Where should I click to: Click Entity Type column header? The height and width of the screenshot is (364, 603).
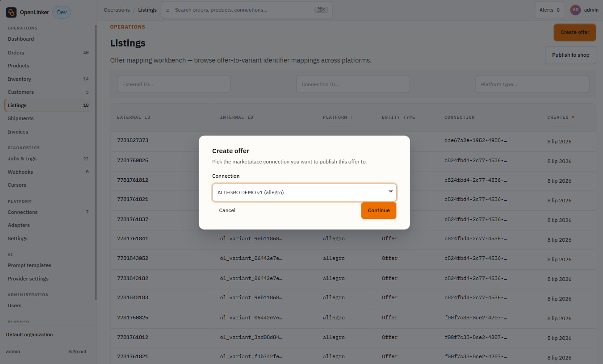[x=398, y=117]
